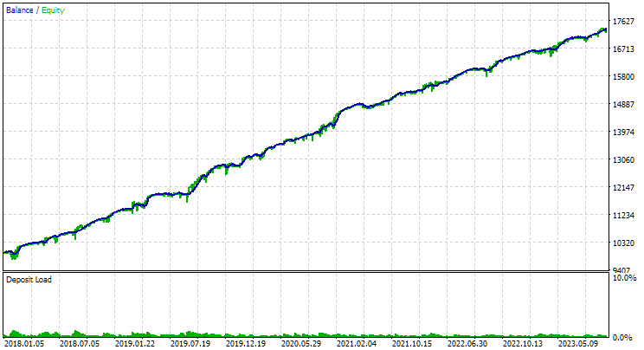
Task: Click the 0.0% deposit load label
Action: pyautogui.click(x=622, y=338)
